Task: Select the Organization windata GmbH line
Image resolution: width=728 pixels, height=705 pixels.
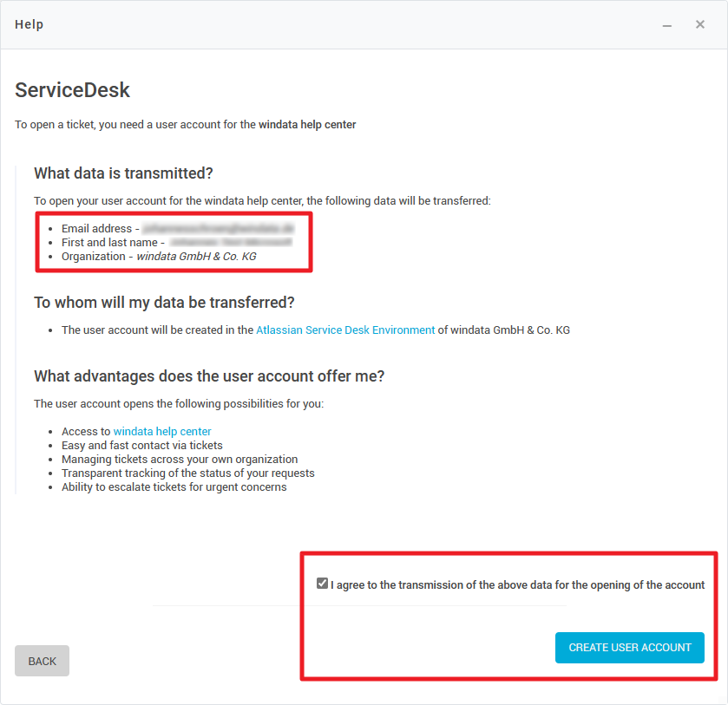Action: (x=159, y=257)
